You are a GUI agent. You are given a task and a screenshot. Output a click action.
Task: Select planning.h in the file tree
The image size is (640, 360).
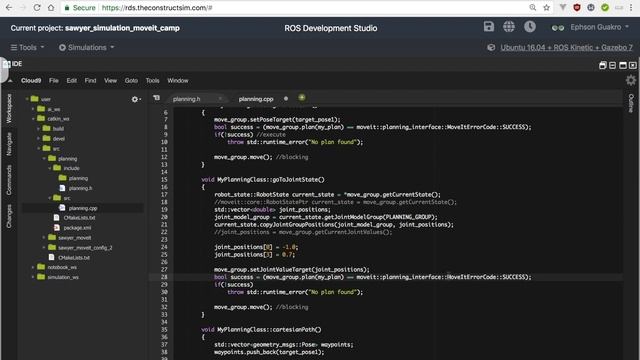click(x=80, y=188)
